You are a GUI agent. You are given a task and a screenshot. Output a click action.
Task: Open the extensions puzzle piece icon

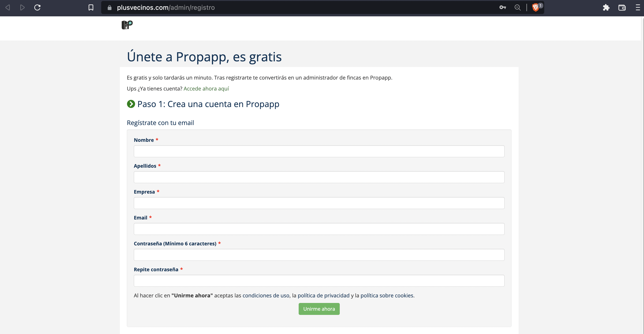click(x=606, y=7)
